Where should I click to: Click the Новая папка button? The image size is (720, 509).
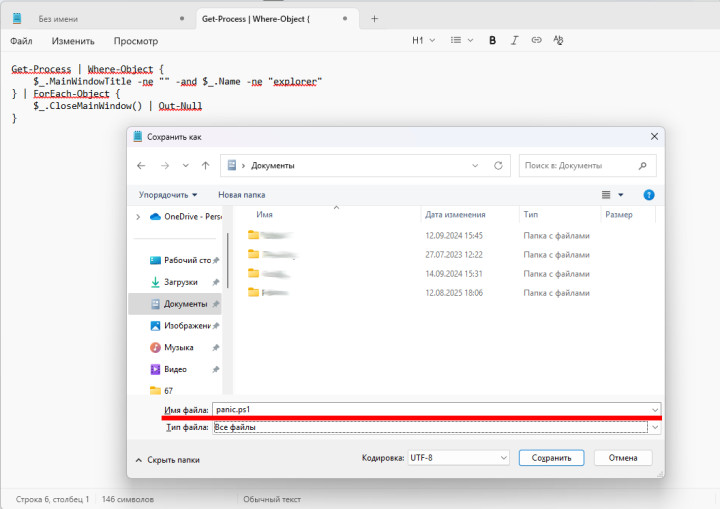(x=241, y=195)
